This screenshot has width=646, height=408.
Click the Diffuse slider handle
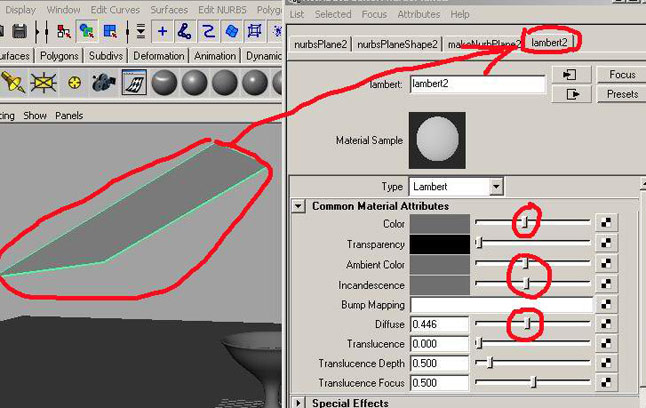pyautogui.click(x=527, y=324)
